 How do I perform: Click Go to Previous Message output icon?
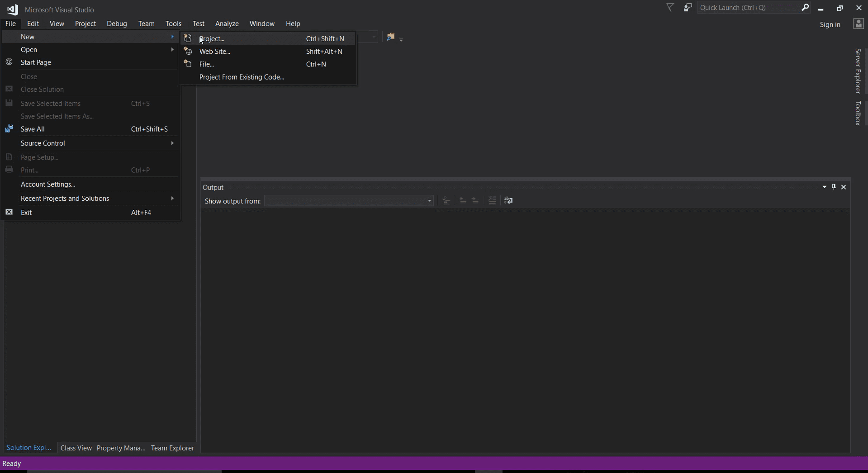click(x=463, y=200)
